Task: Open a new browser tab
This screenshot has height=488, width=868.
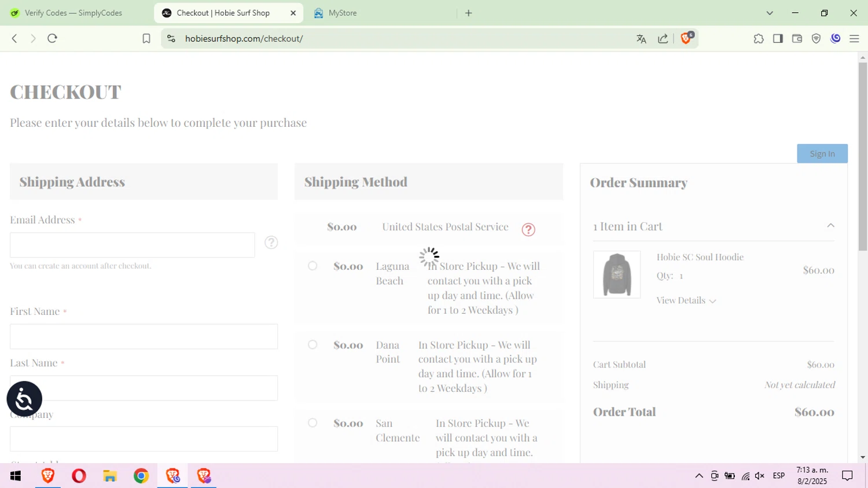Action: tap(469, 13)
